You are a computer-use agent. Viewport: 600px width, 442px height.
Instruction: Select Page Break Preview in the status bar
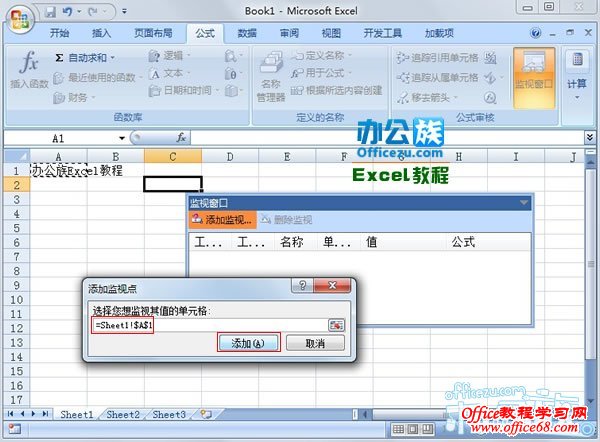click(x=427, y=429)
